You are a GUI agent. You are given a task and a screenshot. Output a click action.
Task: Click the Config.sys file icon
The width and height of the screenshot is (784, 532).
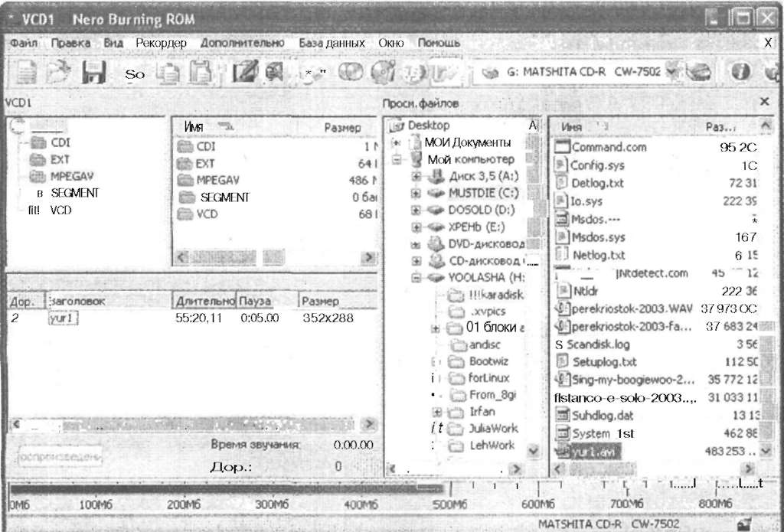562,165
